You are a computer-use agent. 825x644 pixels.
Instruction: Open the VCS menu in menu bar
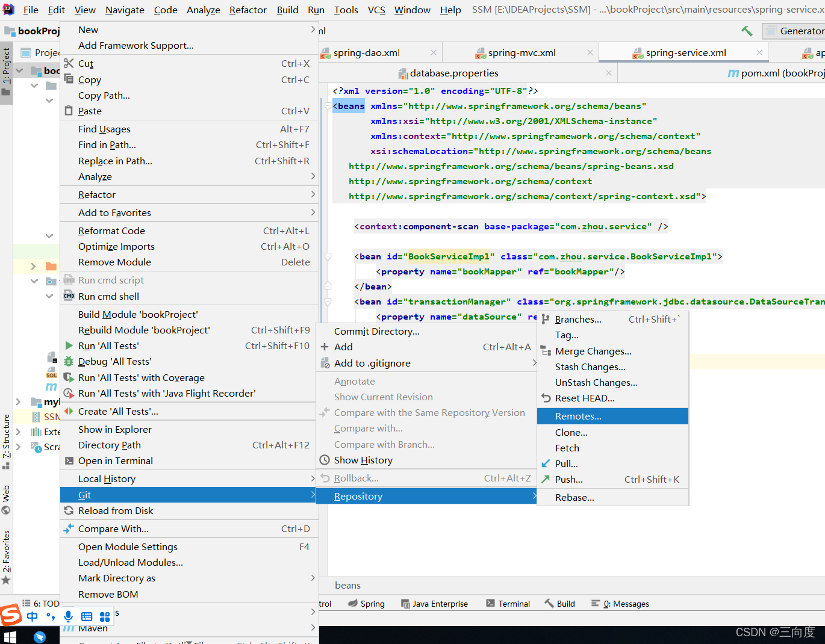point(376,10)
